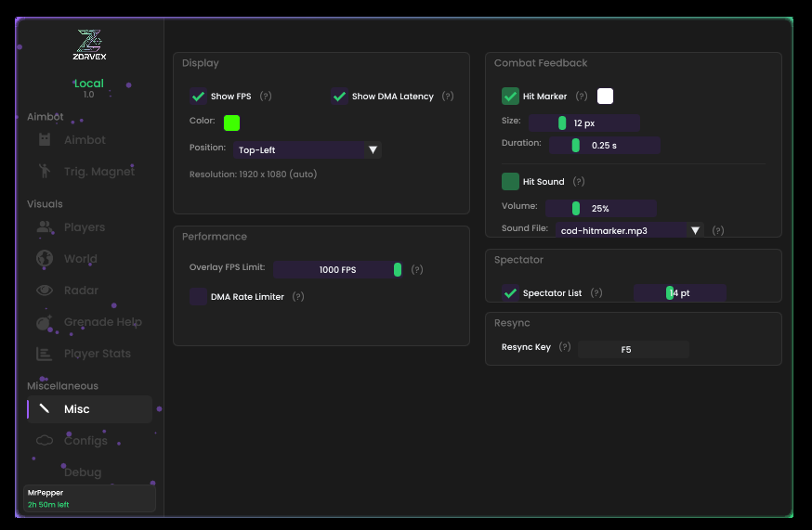The width and height of the screenshot is (812, 530).
Task: Open Radar via the eye icon
Action: (45, 291)
